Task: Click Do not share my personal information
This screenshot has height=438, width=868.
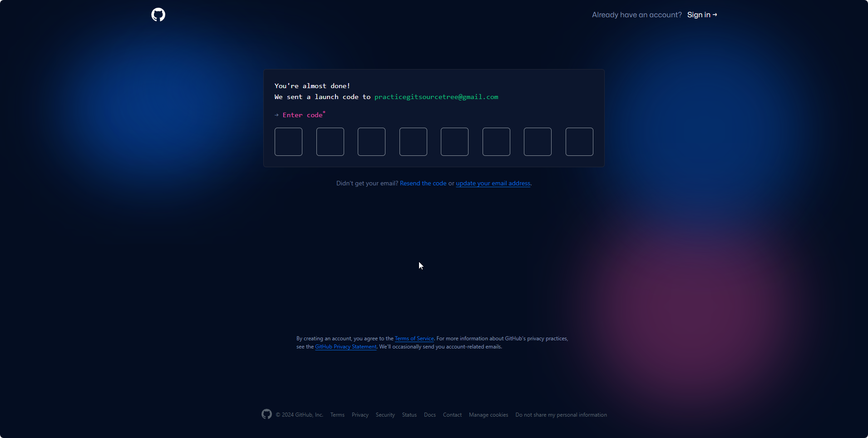Action: 561,414
